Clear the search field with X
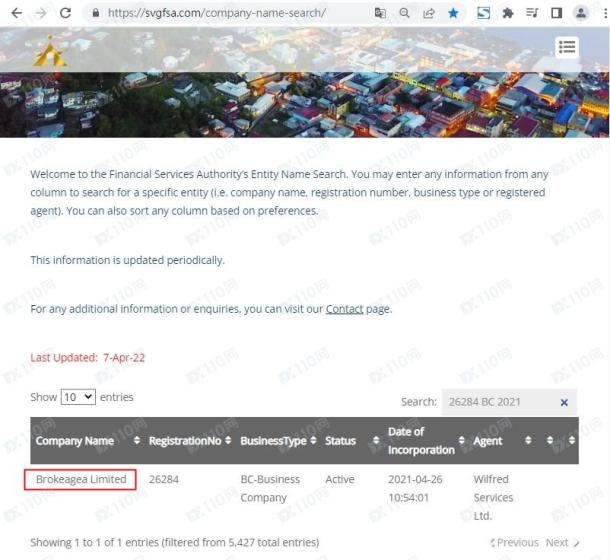This screenshot has width=610, height=560. [564, 402]
